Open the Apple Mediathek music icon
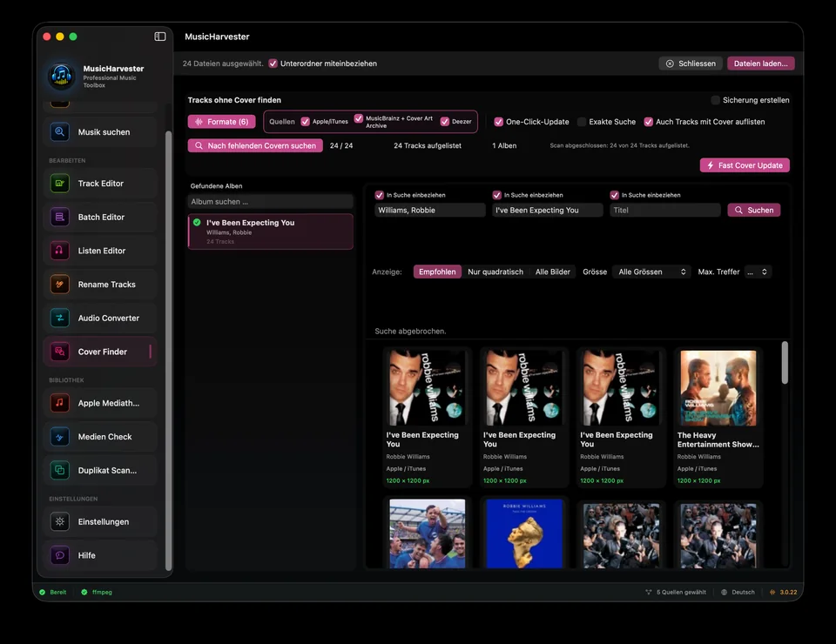The image size is (836, 644). pyautogui.click(x=60, y=403)
